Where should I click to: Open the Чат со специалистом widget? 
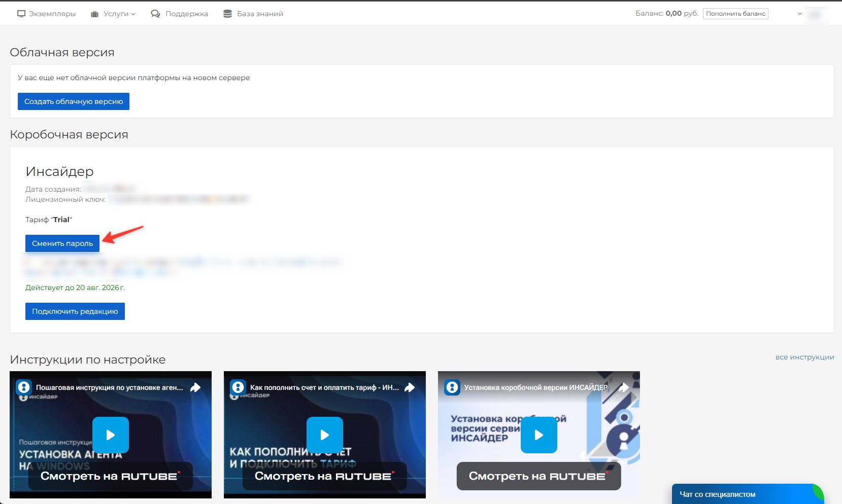click(x=748, y=494)
